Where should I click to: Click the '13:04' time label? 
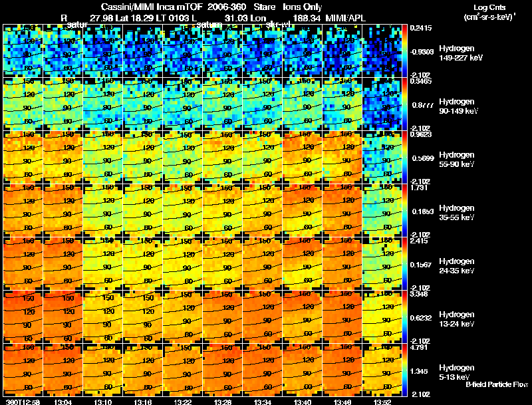(x=63, y=402)
